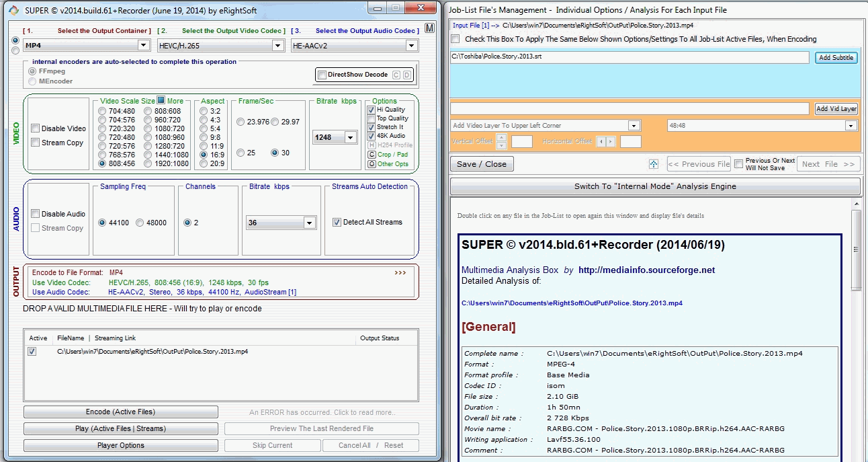Click the blue analyzed file path link text
This screenshot has width=868, height=462.
[572, 303]
